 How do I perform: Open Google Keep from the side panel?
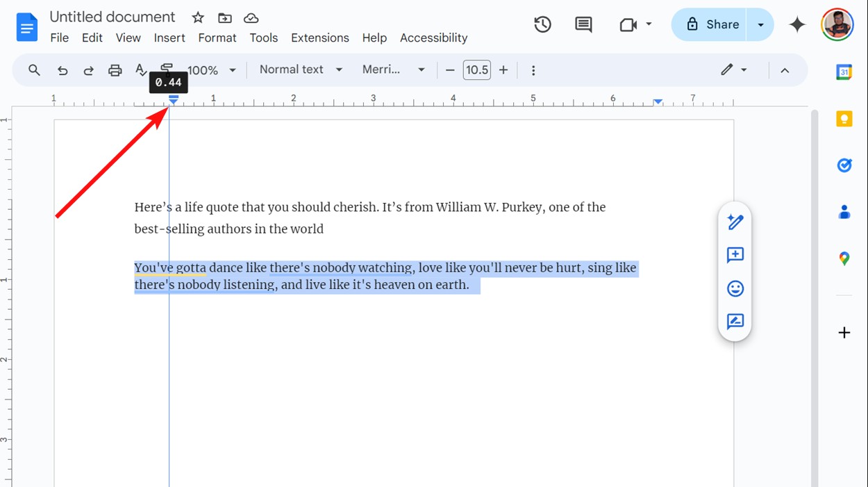[844, 118]
